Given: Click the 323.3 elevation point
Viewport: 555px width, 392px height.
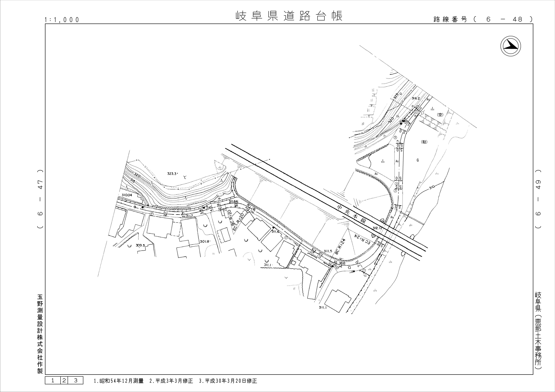Looking at the screenshot, I should point(172,173).
